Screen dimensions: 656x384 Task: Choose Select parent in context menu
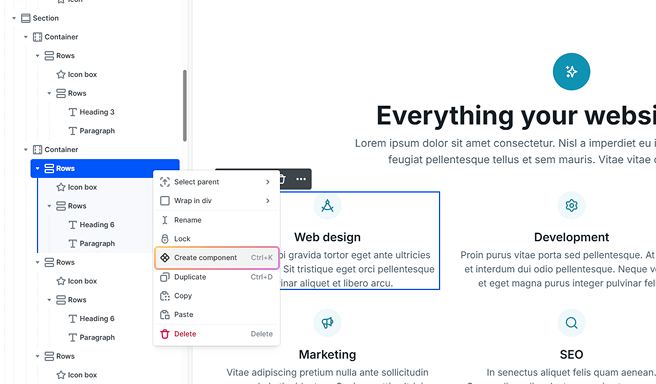[x=216, y=182]
